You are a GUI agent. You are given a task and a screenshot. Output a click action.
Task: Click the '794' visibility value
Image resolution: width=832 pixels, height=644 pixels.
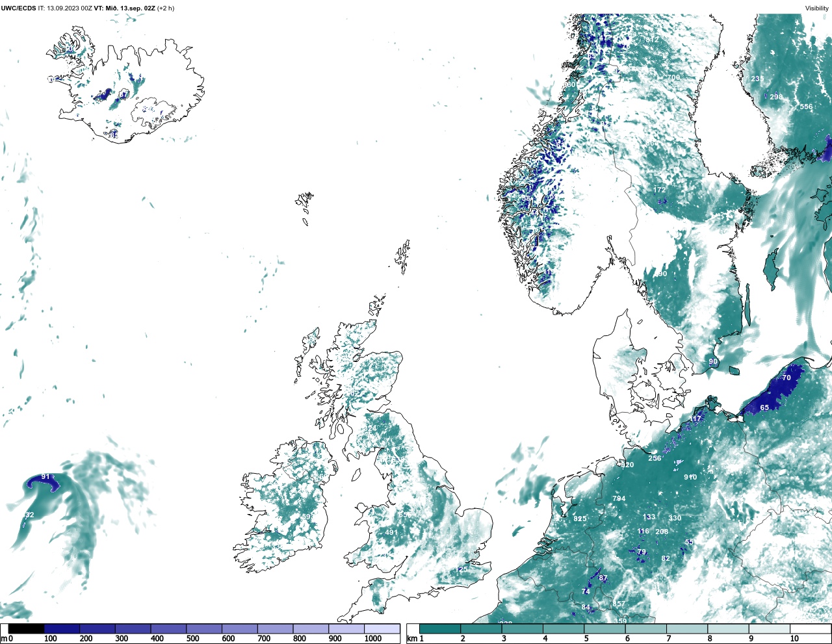[619, 498]
